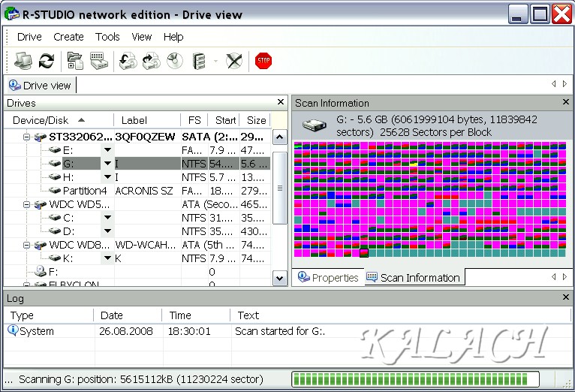Viewport: 575px width, 392px height.
Task: Collapse the WDC WD5 drive node
Action: pyautogui.click(x=26, y=204)
